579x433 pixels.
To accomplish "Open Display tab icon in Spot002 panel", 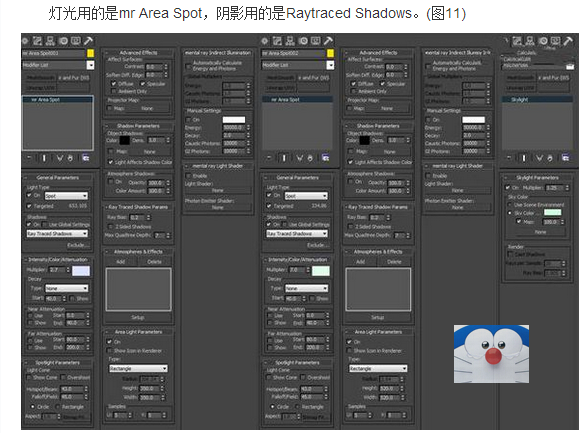I will click(x=316, y=41).
